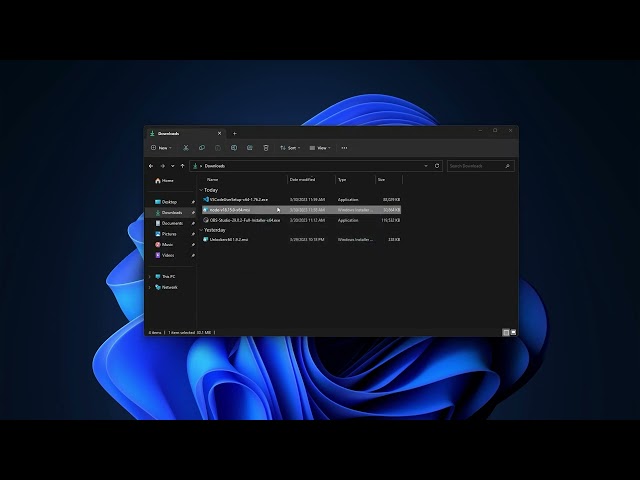Select the Unlocker msi file name
Viewport: 640px width, 480px height.
tap(229, 240)
